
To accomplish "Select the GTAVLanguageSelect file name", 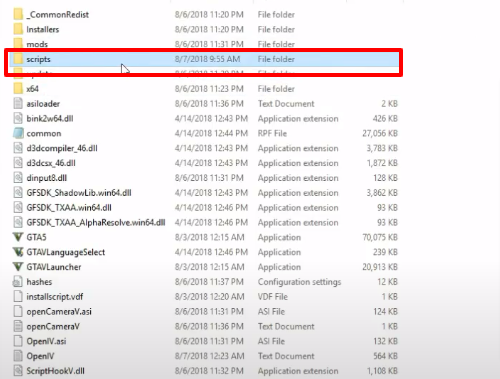I will point(66,252).
